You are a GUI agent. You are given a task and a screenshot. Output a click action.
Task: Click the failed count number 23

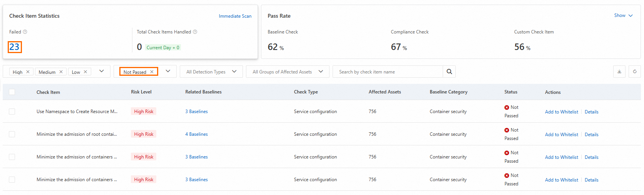[x=15, y=47]
